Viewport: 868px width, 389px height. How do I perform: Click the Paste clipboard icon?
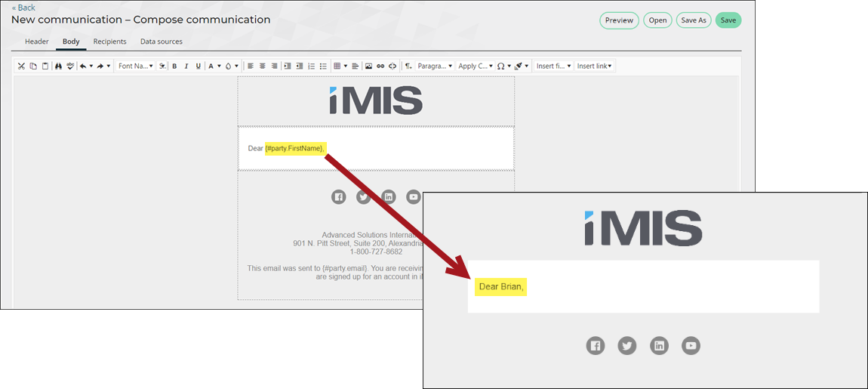pyautogui.click(x=45, y=66)
